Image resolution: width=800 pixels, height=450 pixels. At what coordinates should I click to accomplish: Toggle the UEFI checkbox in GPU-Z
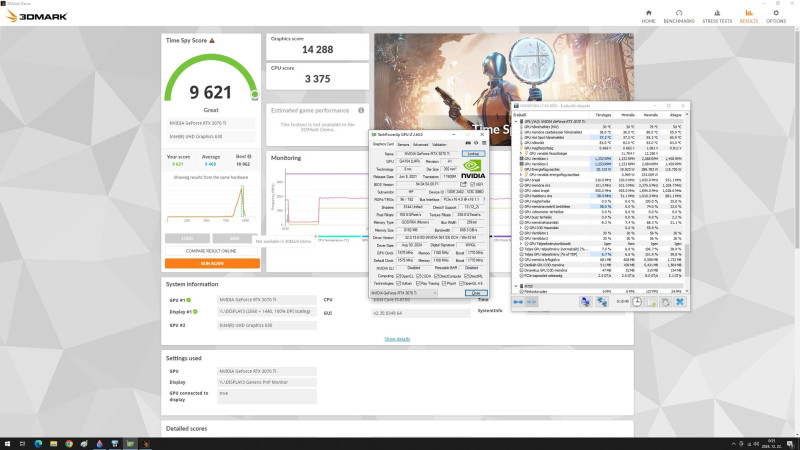pos(472,184)
